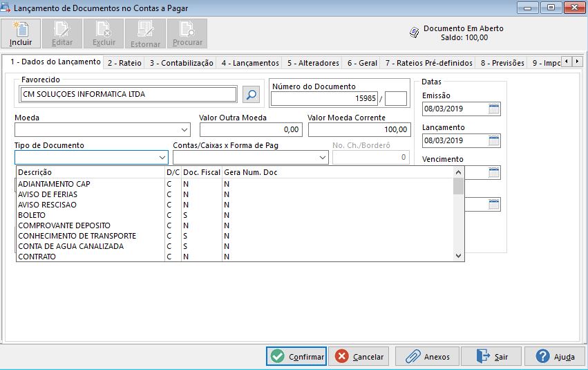This screenshot has width=588, height=370.
Task: Search Favorecido with the magnifier icon
Action: [x=252, y=94]
